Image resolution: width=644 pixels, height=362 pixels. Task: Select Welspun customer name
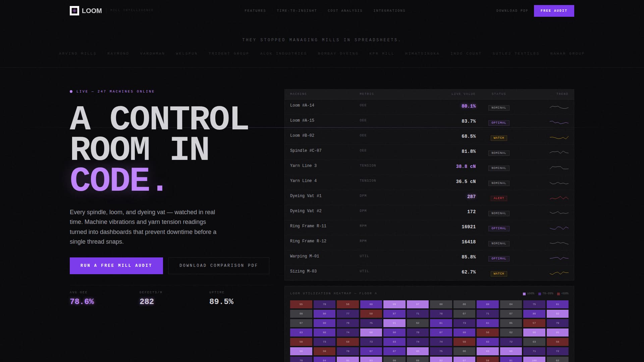187,54
